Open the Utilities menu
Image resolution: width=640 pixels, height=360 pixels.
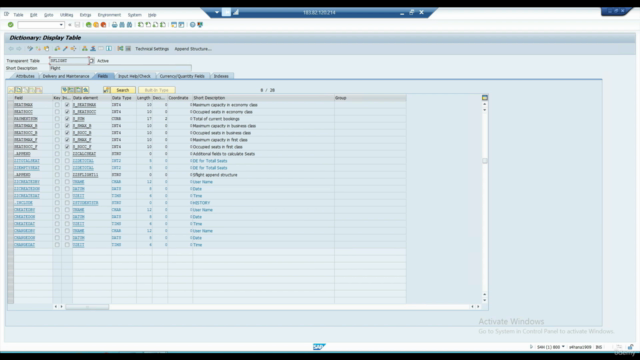pos(67,15)
